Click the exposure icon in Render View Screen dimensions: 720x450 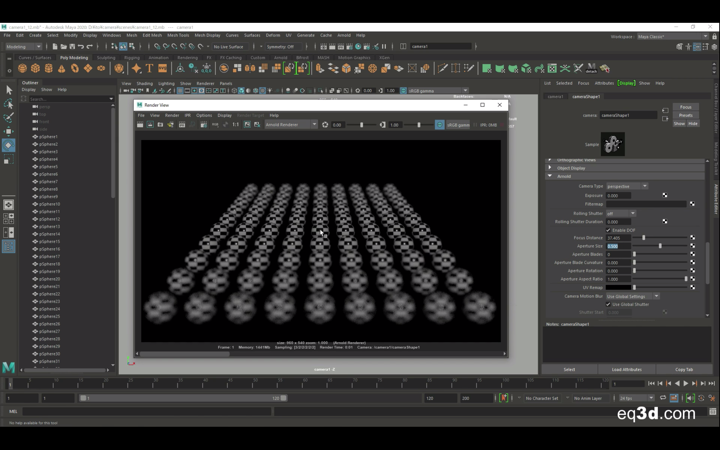click(x=325, y=124)
